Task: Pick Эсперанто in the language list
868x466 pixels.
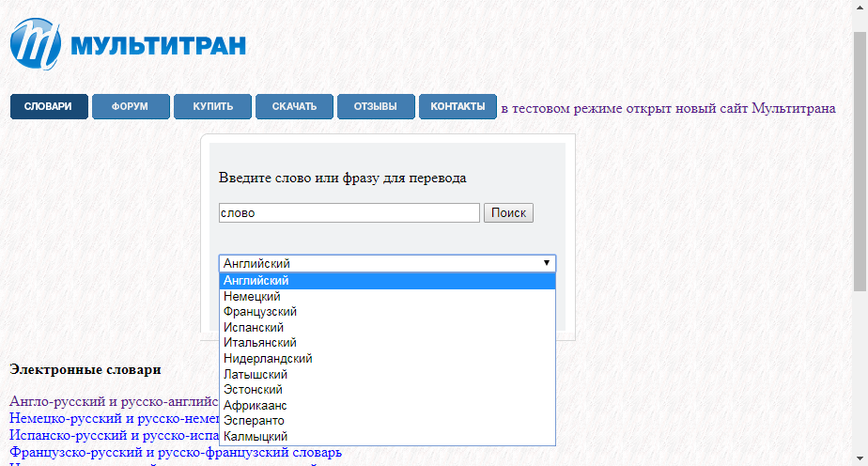Action: [387, 421]
